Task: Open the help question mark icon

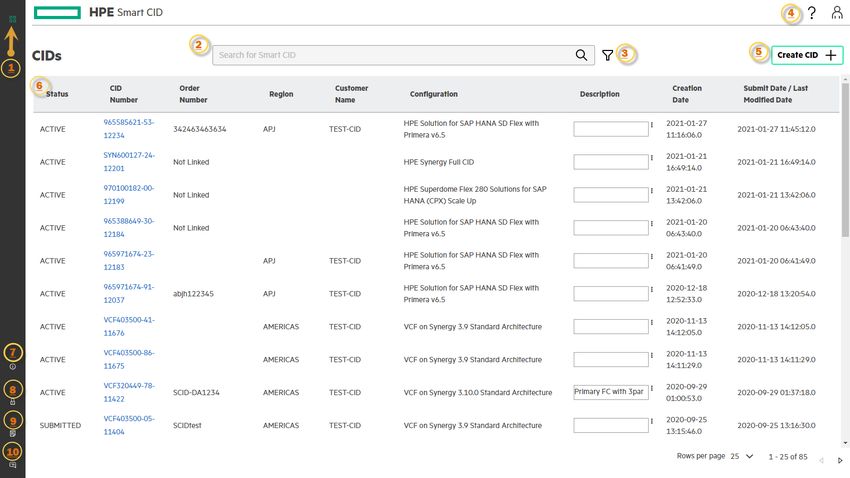Action: 812,12
